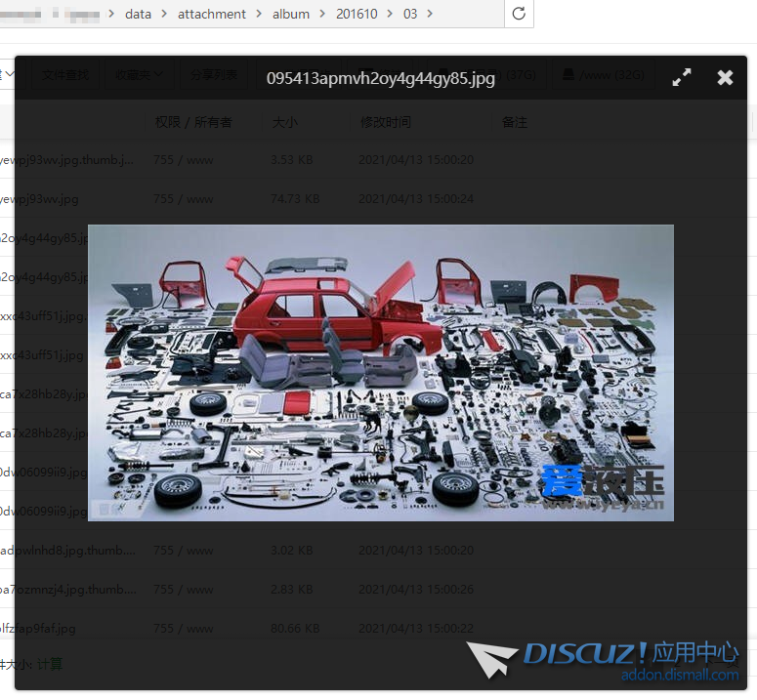Refresh the current directory listing
This screenshot has width=757, height=700.
pyautogui.click(x=519, y=14)
